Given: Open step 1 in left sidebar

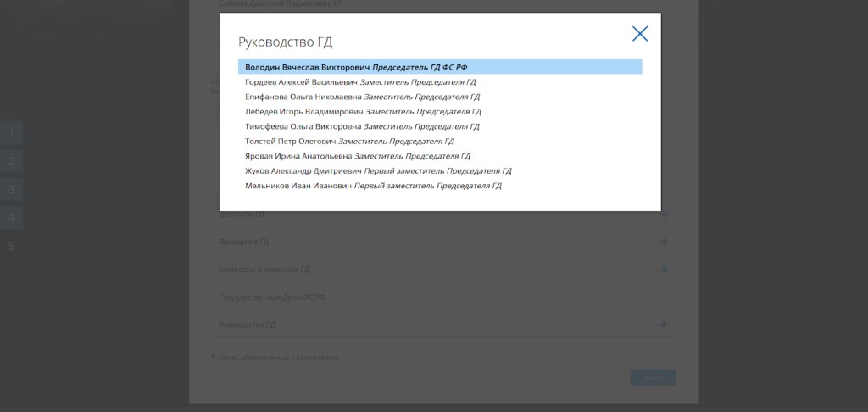Looking at the screenshot, I should pyautogui.click(x=11, y=133).
